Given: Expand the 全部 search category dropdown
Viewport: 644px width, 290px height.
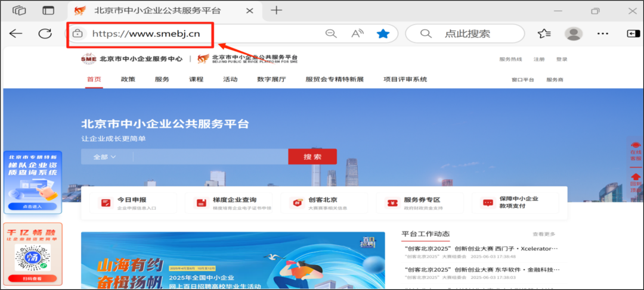Looking at the screenshot, I should [105, 157].
